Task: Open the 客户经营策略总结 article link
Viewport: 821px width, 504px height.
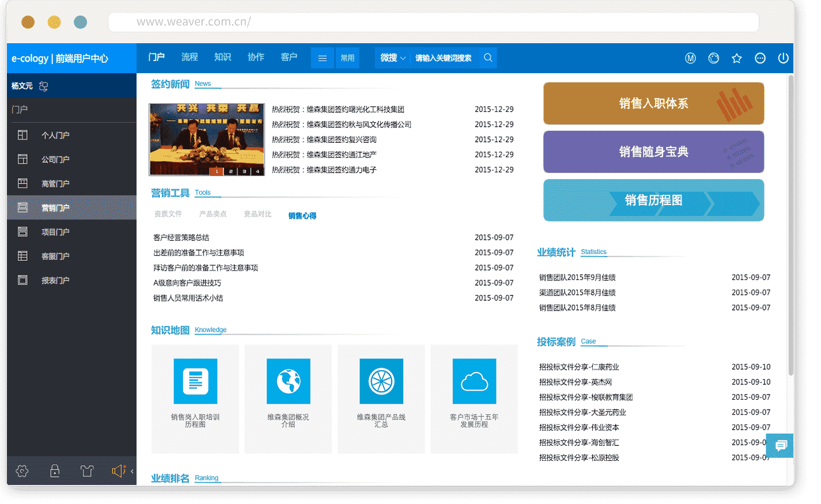Action: (x=181, y=237)
